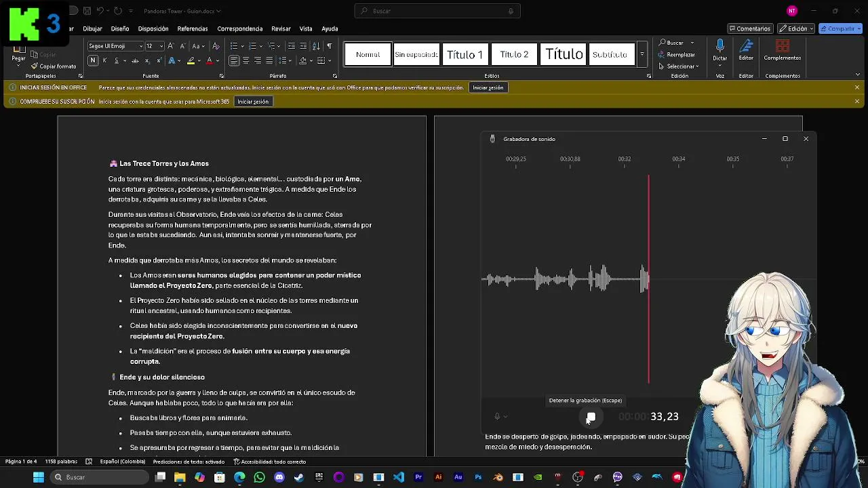The height and width of the screenshot is (488, 868).
Task: Open the Disposición ribbon tab
Action: [x=153, y=28]
